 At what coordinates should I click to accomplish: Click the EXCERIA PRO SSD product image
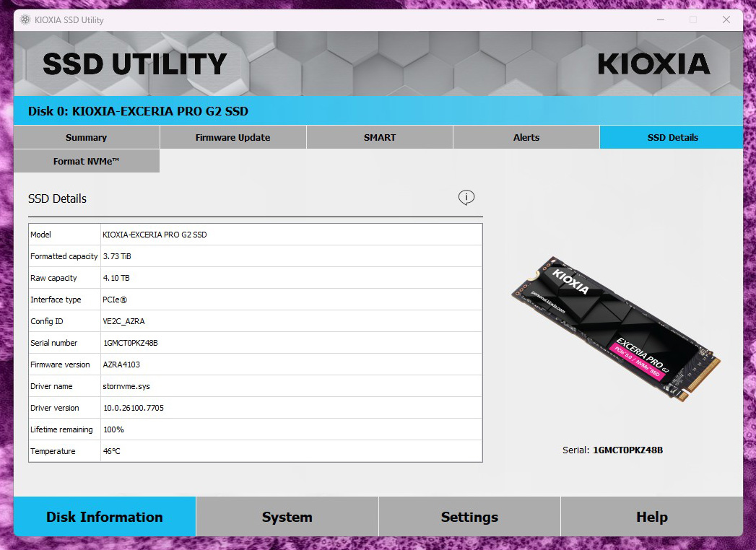[x=616, y=329]
